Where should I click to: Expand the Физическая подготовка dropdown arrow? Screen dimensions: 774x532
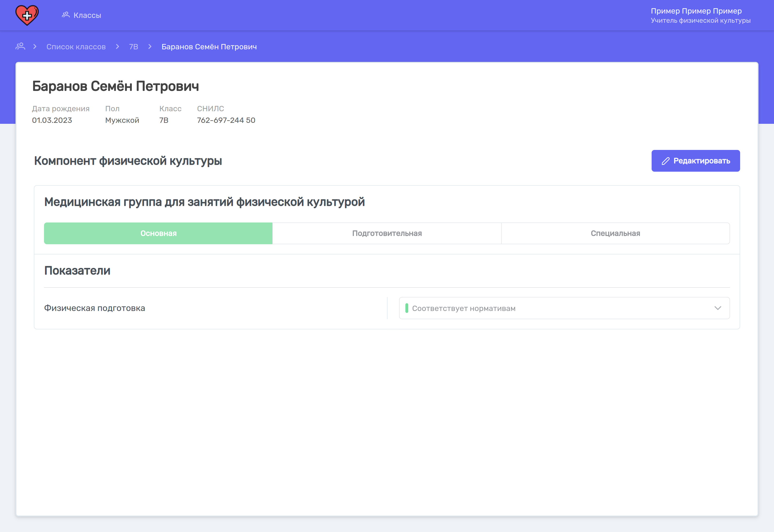[717, 308]
